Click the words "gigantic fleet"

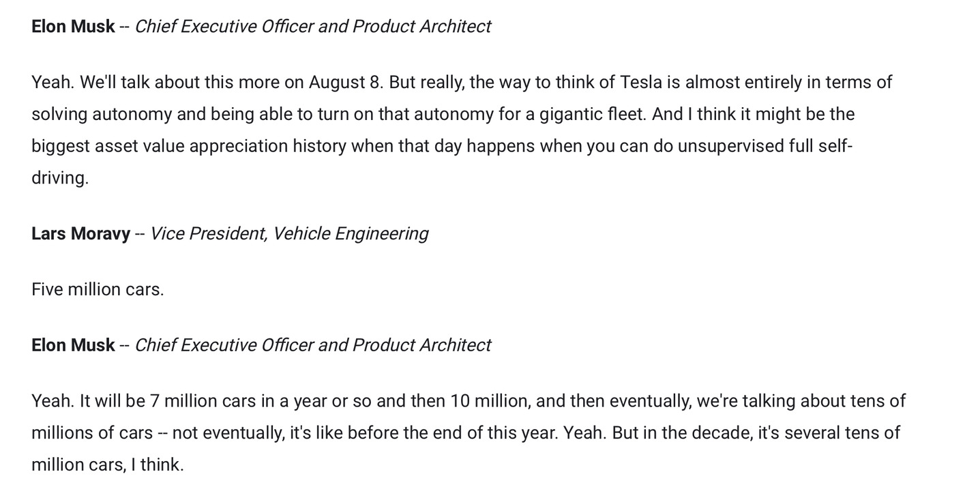(592, 114)
